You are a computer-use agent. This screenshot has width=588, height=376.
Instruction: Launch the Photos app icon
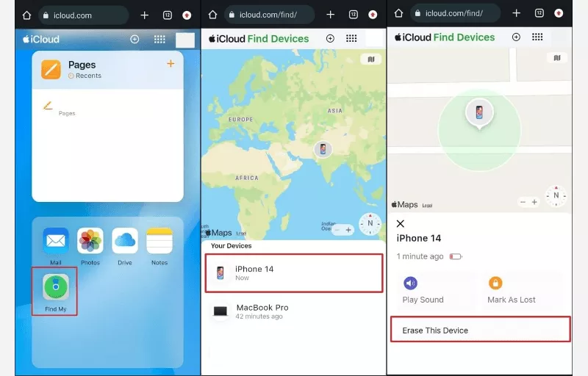click(90, 241)
